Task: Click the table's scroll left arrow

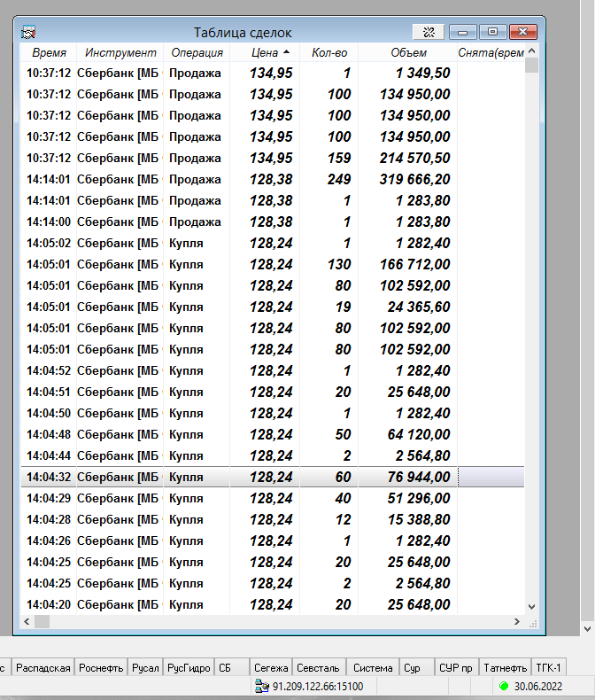Action: click(27, 621)
